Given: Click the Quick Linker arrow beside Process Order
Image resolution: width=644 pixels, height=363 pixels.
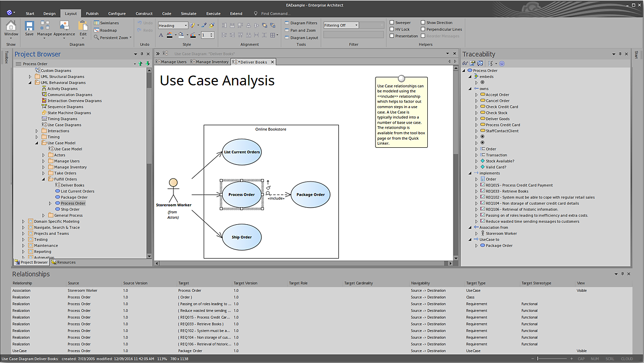Looking at the screenshot, I should 268,182.
